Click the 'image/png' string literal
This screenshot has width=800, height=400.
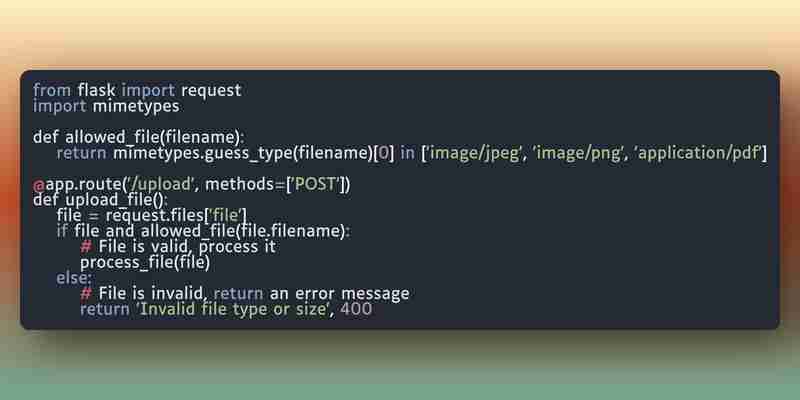tap(578, 153)
